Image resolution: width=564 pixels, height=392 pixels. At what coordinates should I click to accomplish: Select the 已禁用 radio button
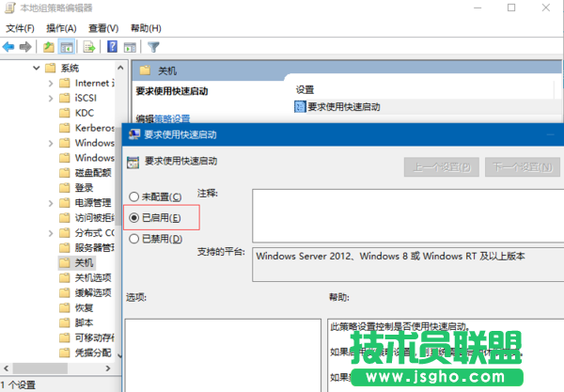tap(134, 239)
